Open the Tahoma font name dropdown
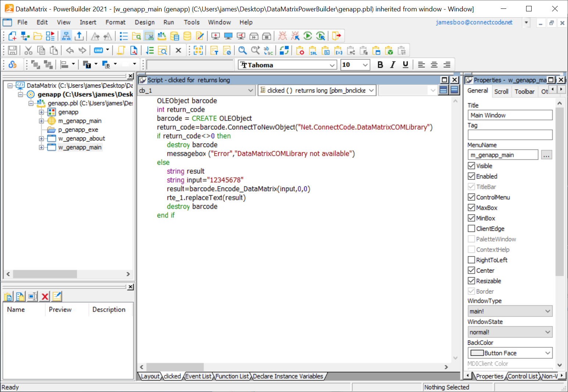The width and height of the screenshot is (568, 392). coord(332,65)
